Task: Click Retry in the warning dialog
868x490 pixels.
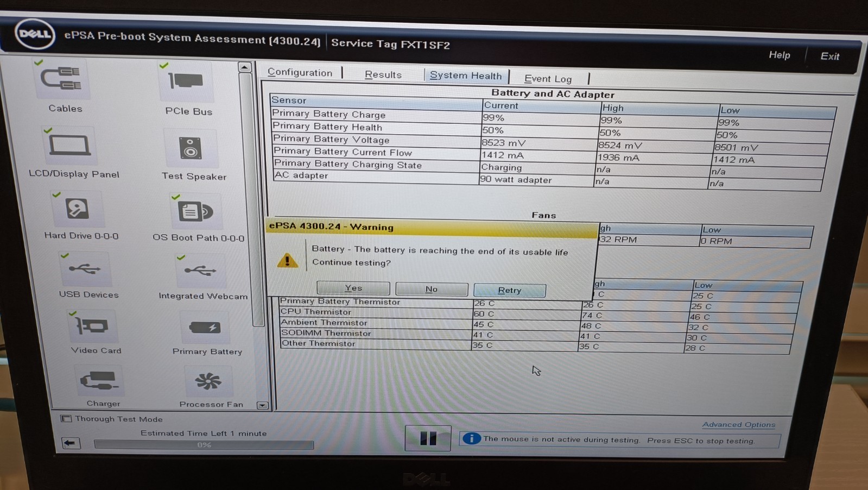Action: (510, 290)
